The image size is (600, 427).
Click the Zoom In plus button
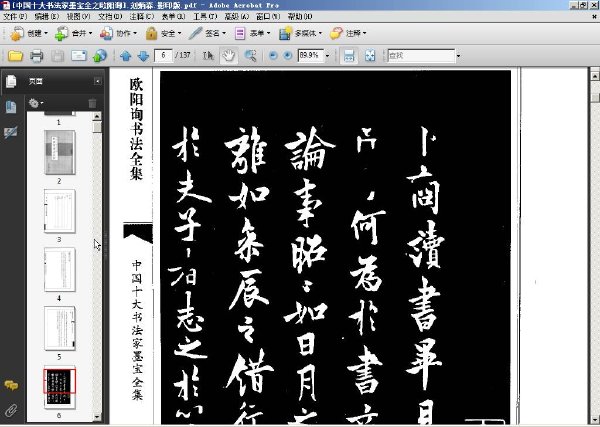pos(288,56)
